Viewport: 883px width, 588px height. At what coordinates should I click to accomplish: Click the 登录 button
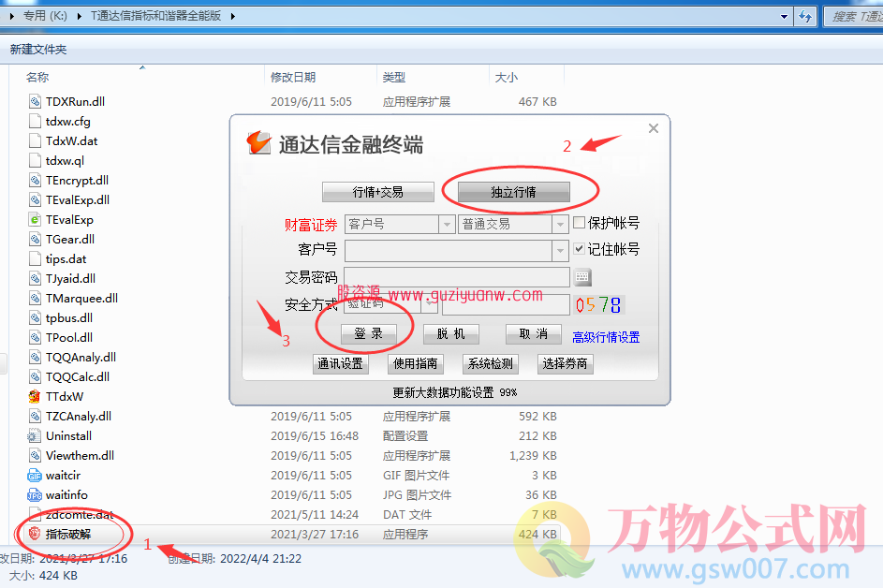369,334
